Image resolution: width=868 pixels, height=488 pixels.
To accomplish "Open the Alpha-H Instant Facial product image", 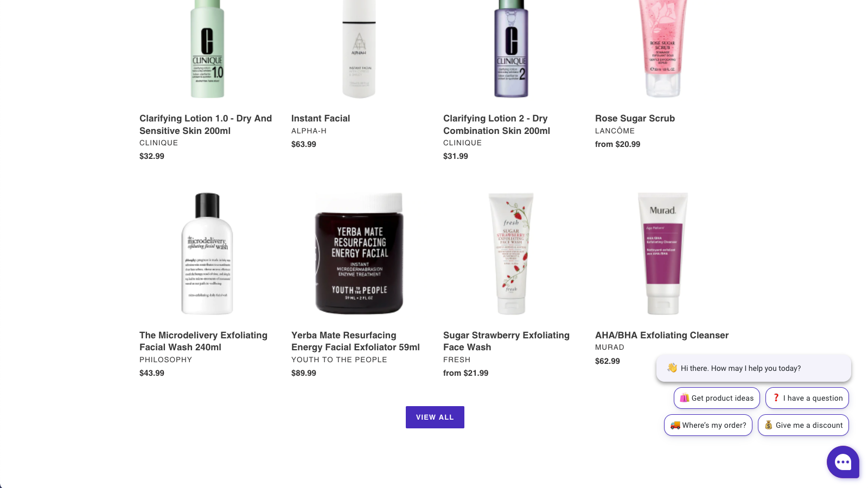I will (359, 49).
